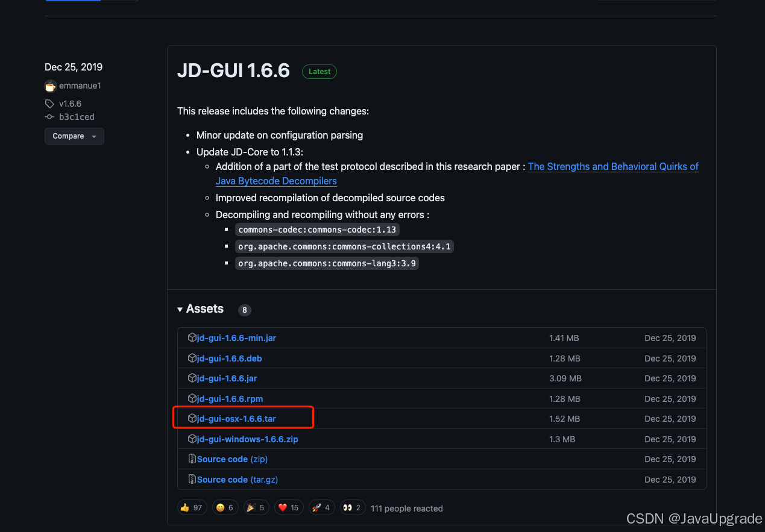The image size is (765, 532).
Task: Download Source code (tar.gz)
Action: coord(238,480)
